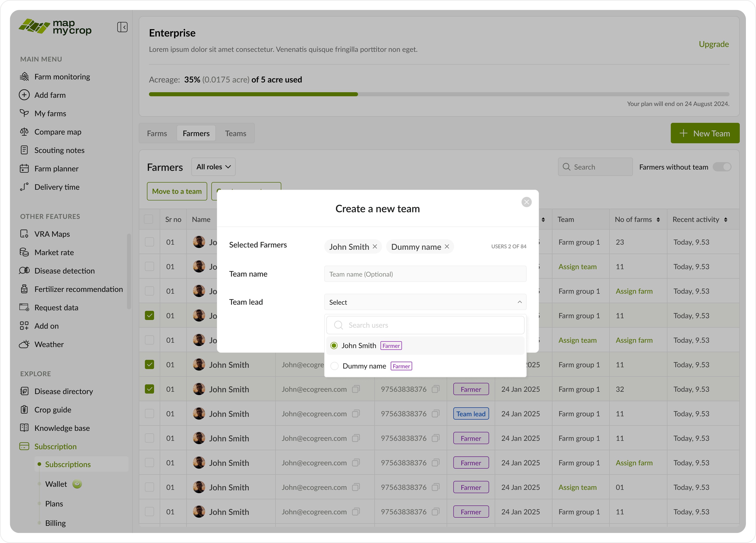Open the Weather cloud icon
This screenshot has width=756, height=543.
tap(24, 344)
